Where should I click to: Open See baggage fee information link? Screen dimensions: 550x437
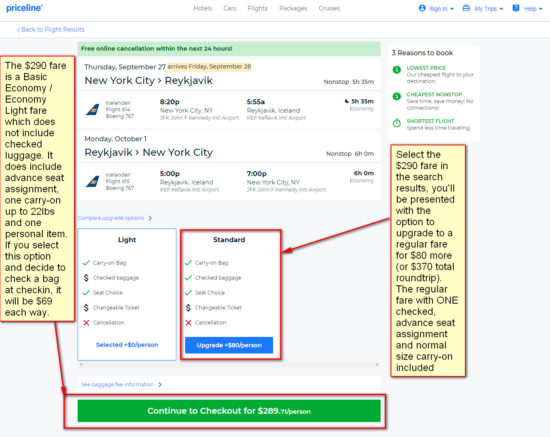[121, 385]
